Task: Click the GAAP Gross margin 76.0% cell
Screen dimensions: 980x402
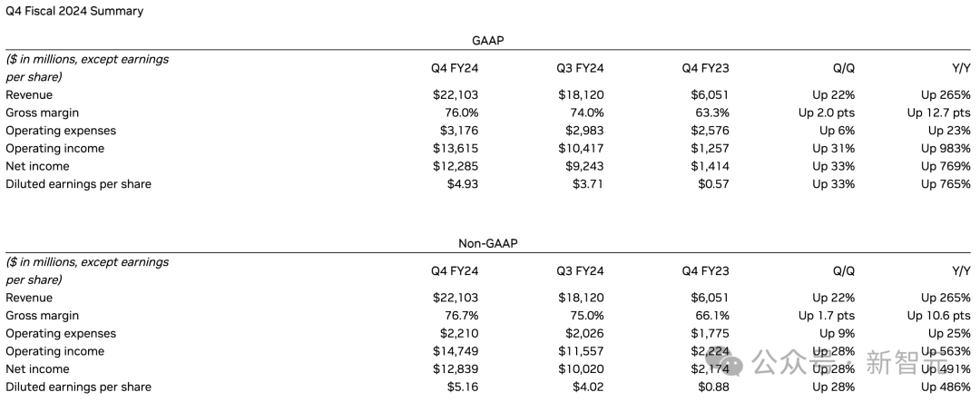Action: click(461, 113)
